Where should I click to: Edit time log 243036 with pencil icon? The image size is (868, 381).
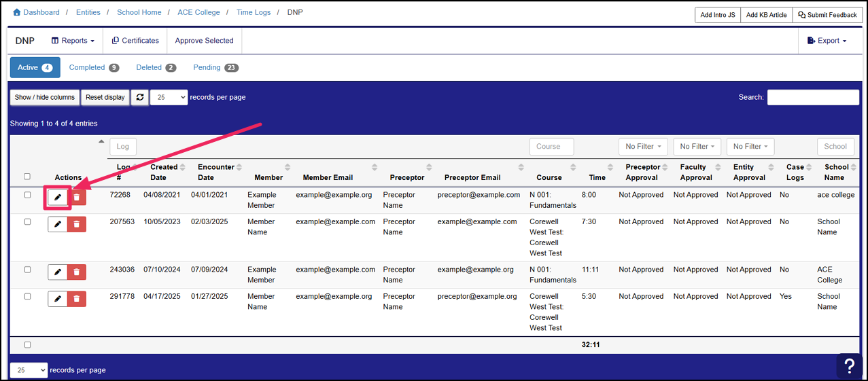coord(58,272)
